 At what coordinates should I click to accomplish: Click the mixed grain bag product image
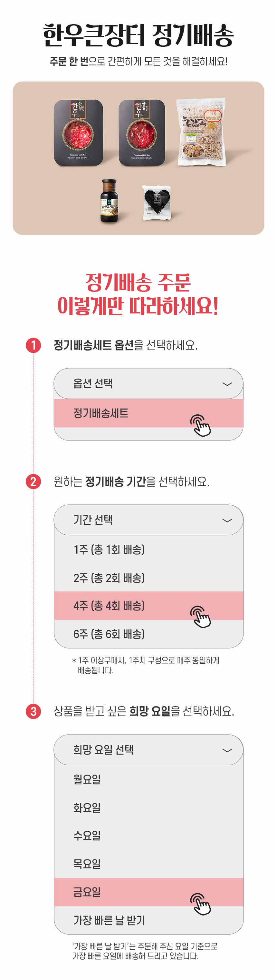[201, 132]
